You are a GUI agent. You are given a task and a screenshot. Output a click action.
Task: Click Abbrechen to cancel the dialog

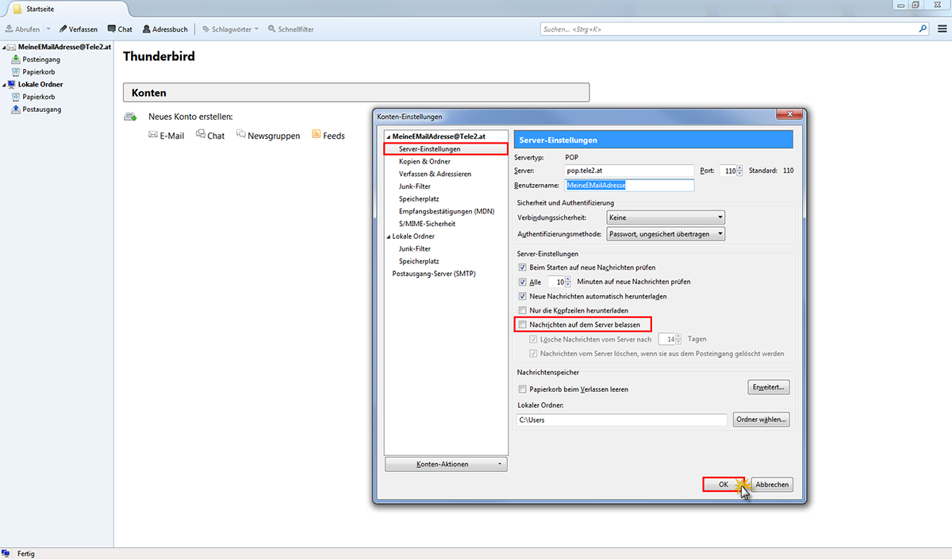(x=772, y=484)
